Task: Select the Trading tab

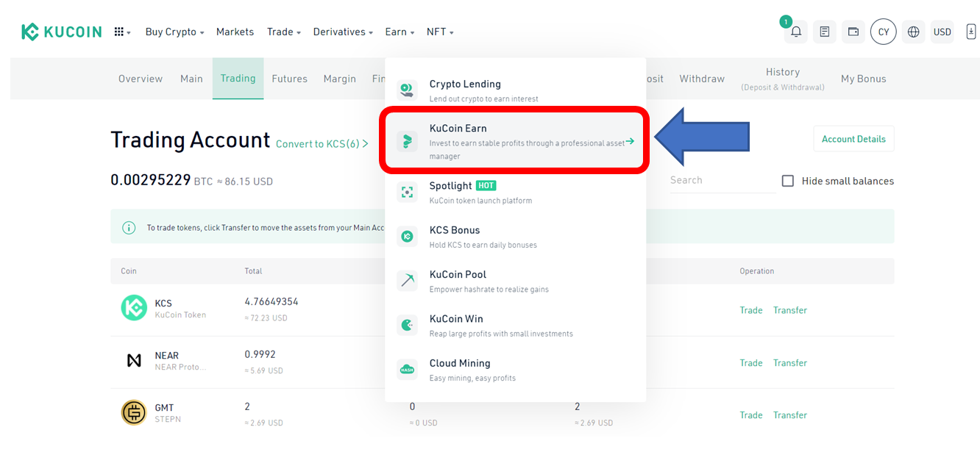Action: (x=238, y=79)
